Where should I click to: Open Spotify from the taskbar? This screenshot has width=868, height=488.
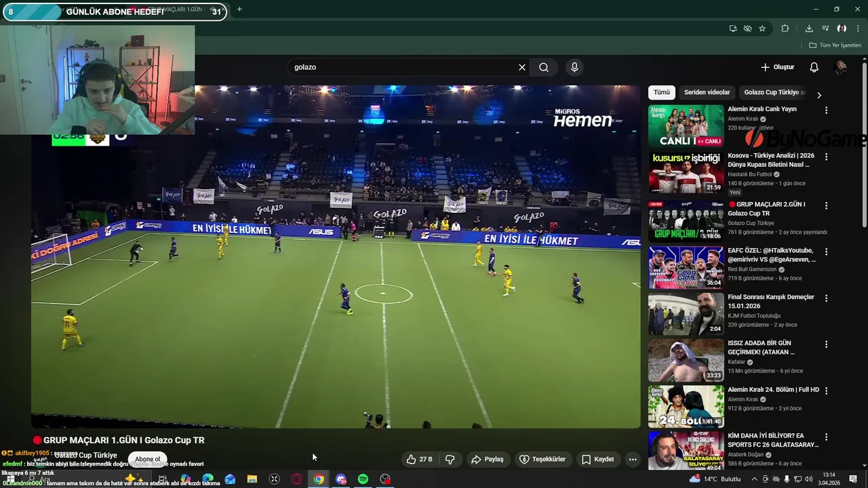(363, 479)
